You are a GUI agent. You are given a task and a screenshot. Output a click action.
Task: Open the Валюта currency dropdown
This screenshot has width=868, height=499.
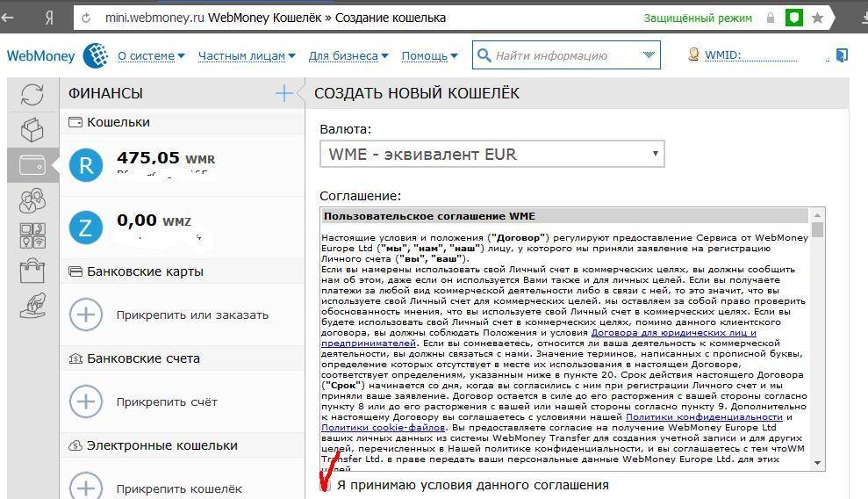pyautogui.click(x=491, y=155)
